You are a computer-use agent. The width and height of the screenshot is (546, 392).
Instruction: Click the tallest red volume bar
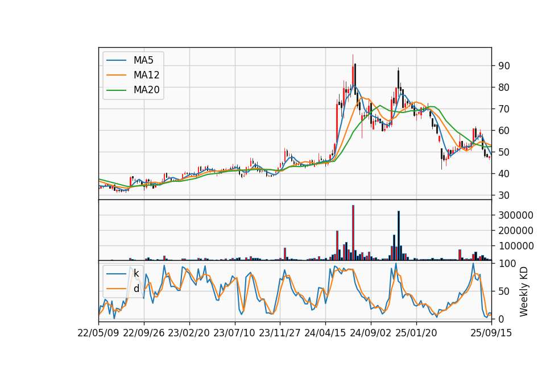pyautogui.click(x=353, y=233)
